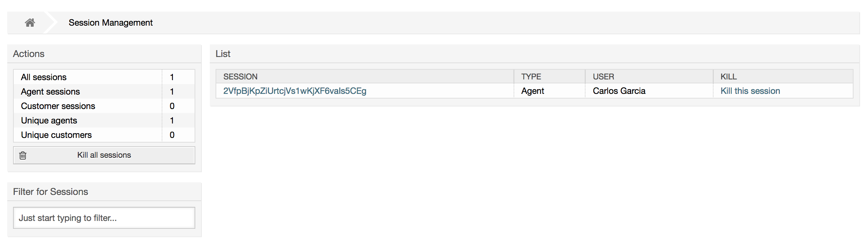Viewport: 868px width, 252px height.
Task: Click the KILL column header
Action: pyautogui.click(x=728, y=77)
